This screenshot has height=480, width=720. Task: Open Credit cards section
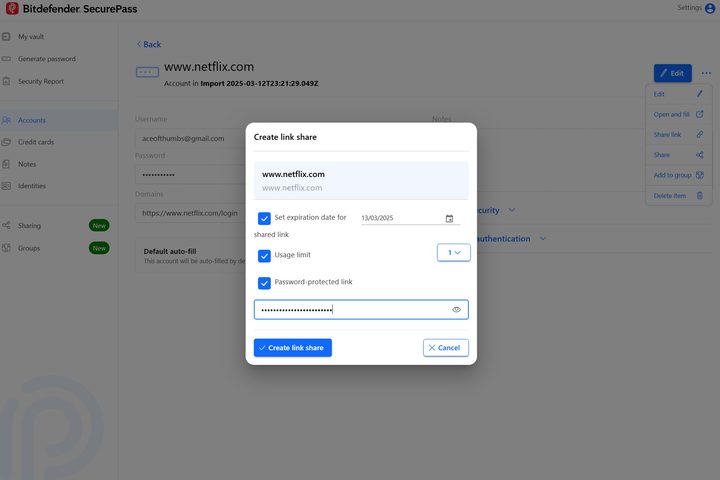[36, 142]
